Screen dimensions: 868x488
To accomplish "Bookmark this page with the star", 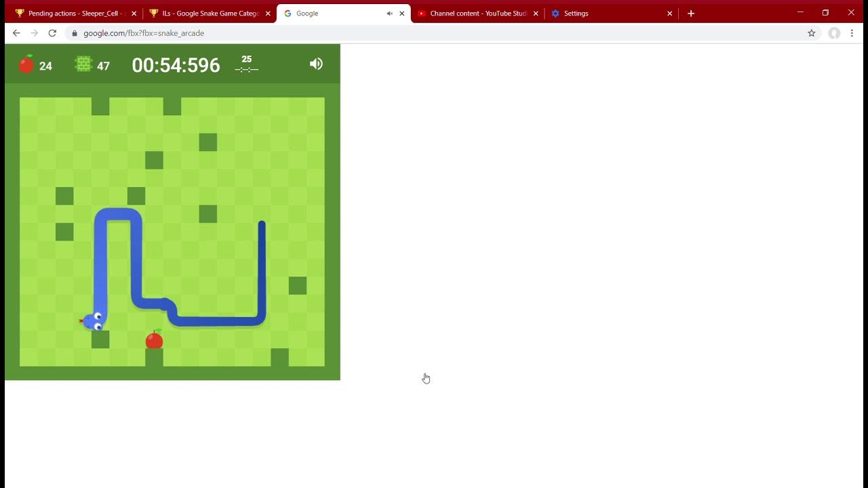I will [x=811, y=33].
